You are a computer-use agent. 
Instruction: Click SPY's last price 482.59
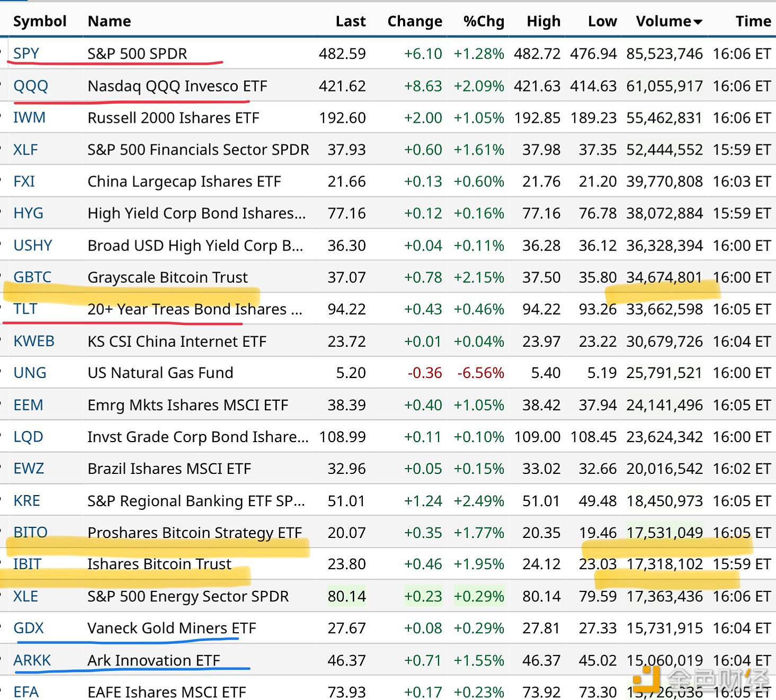342,53
